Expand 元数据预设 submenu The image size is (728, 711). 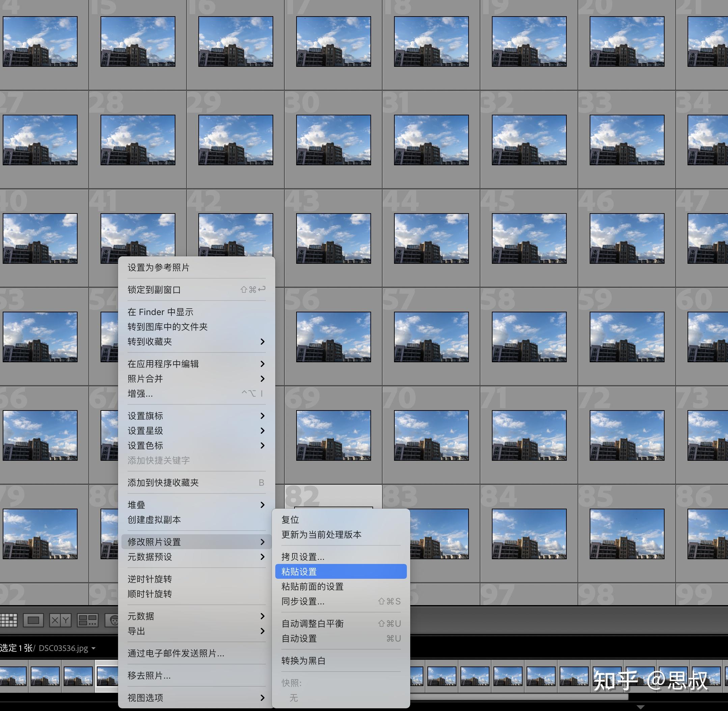(x=196, y=557)
